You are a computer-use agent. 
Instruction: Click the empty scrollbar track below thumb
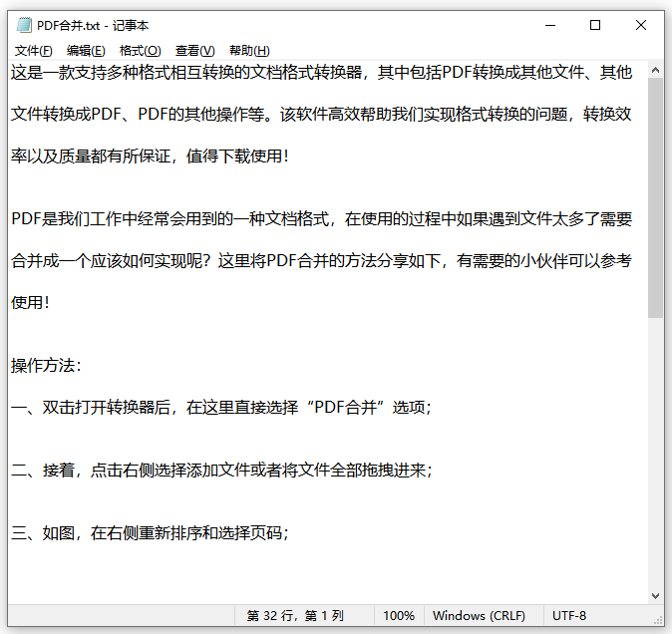click(x=655, y=449)
